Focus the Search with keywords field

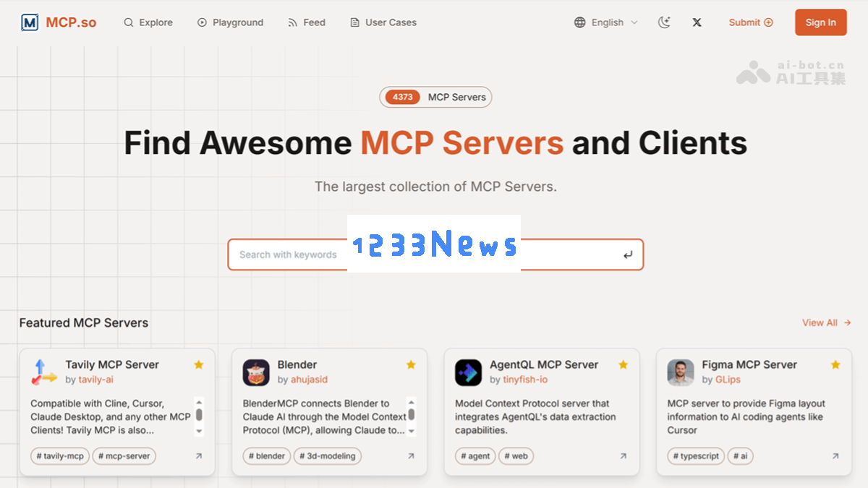click(435, 254)
